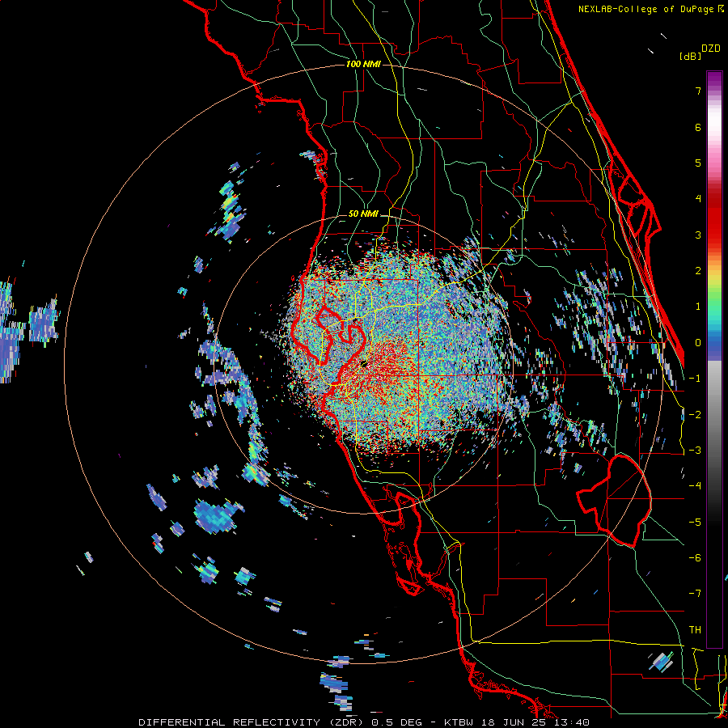Click the TH label on the scale

tap(695, 629)
